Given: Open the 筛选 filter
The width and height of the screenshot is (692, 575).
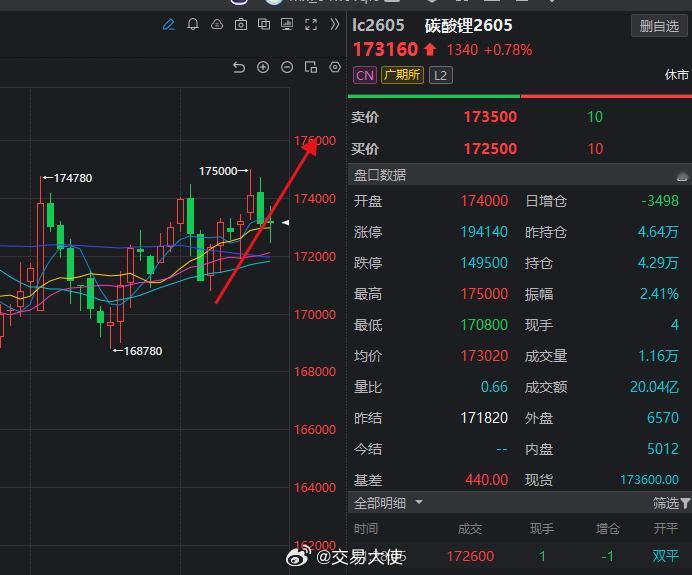Looking at the screenshot, I should pyautogui.click(x=671, y=503).
